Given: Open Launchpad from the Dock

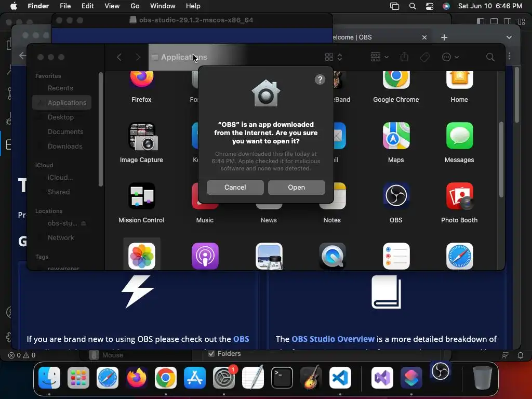Looking at the screenshot, I should pos(78,378).
